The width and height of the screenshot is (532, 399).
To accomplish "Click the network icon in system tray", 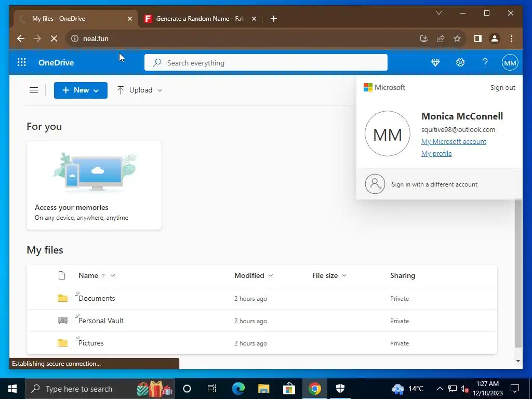I will click(x=453, y=389).
